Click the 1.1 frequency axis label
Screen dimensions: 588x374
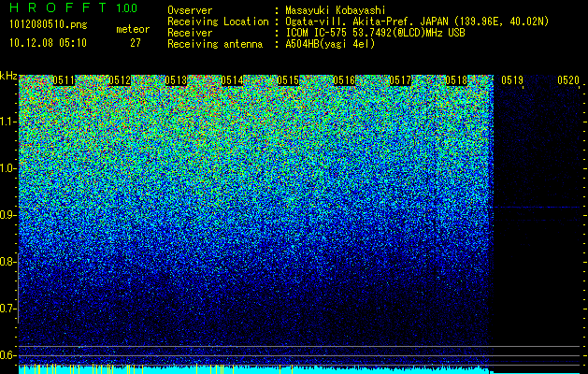(8, 122)
